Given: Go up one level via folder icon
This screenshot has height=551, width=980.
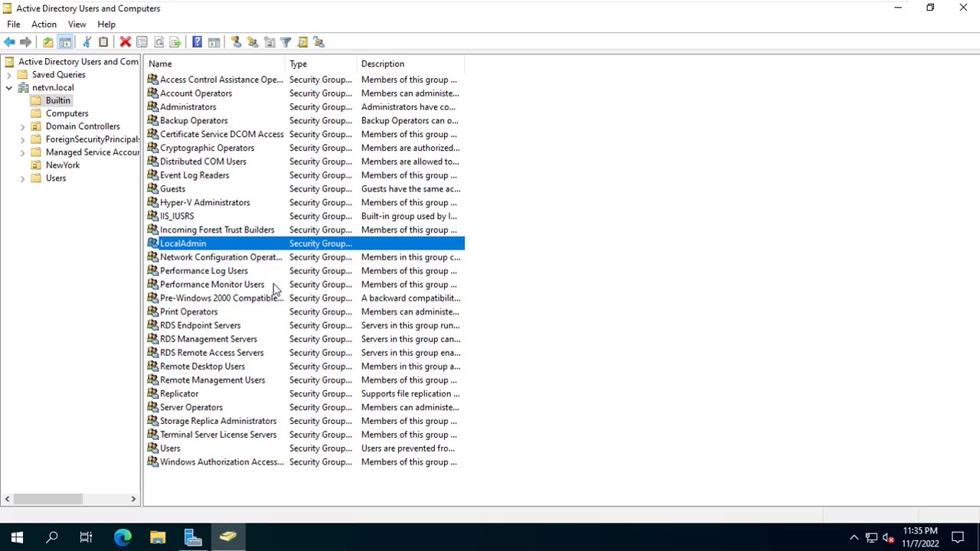Looking at the screenshot, I should coord(47,42).
